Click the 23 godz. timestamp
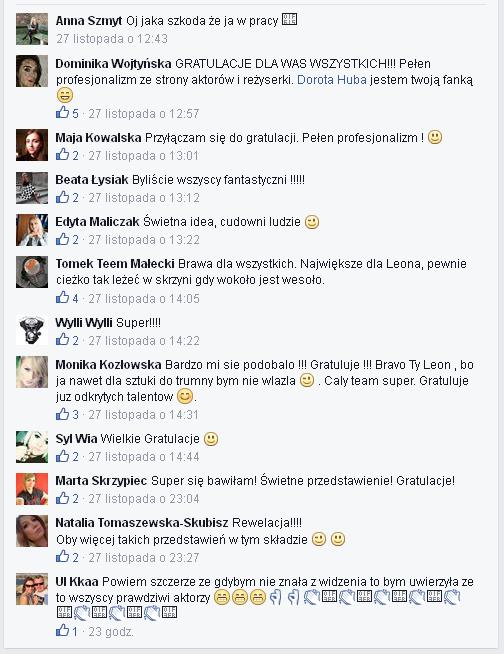 click(111, 632)
